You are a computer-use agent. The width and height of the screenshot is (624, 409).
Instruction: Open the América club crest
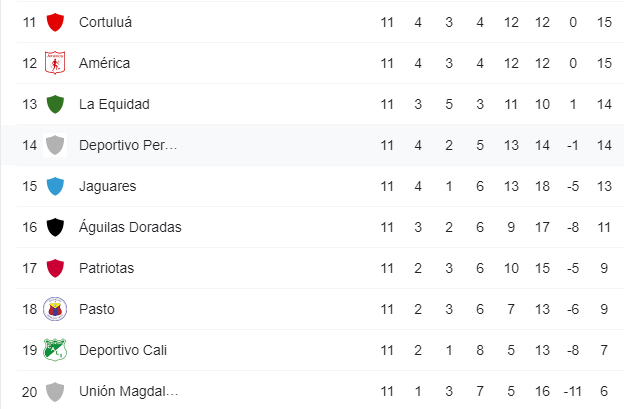[55, 63]
